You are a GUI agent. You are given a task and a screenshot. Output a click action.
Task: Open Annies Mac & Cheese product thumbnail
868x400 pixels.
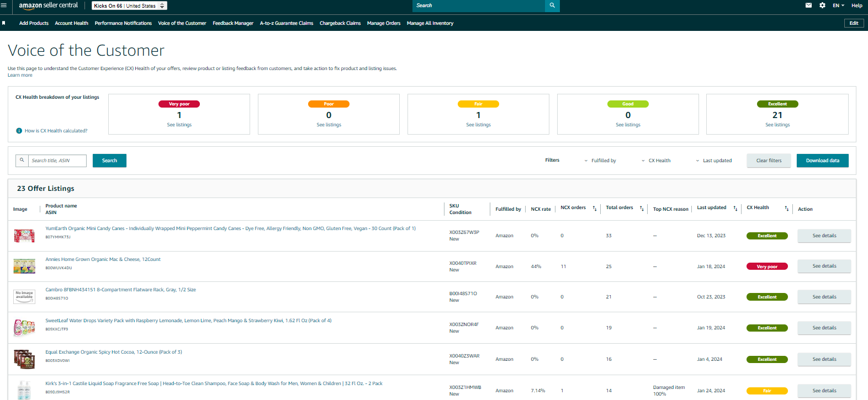pos(24,266)
